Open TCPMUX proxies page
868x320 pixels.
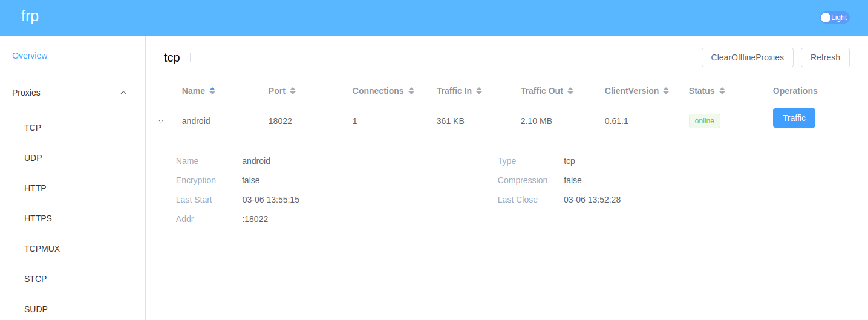(42, 249)
